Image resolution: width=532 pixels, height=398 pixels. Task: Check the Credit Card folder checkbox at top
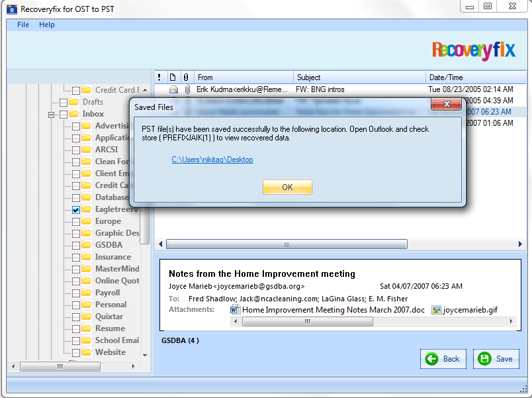(x=76, y=91)
